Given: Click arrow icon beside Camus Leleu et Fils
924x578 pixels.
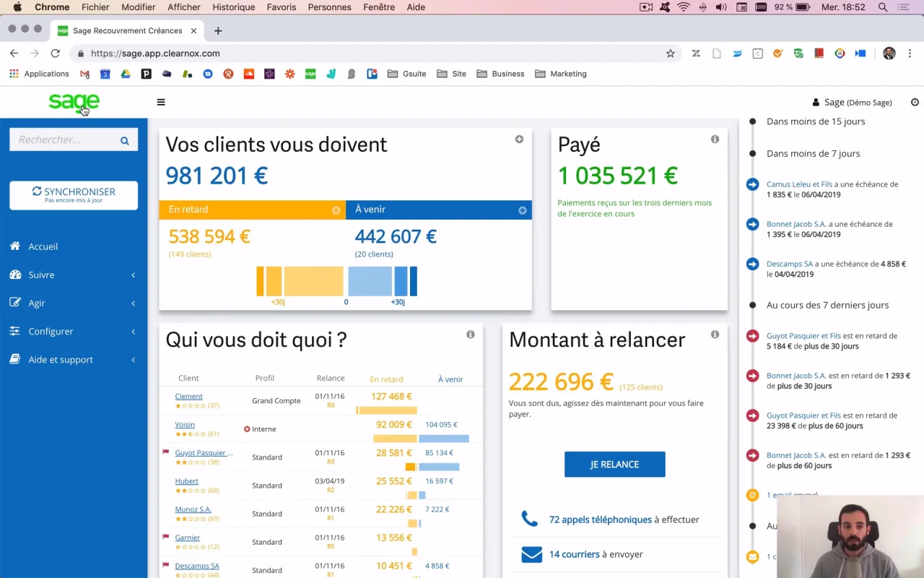Looking at the screenshot, I should [x=752, y=184].
